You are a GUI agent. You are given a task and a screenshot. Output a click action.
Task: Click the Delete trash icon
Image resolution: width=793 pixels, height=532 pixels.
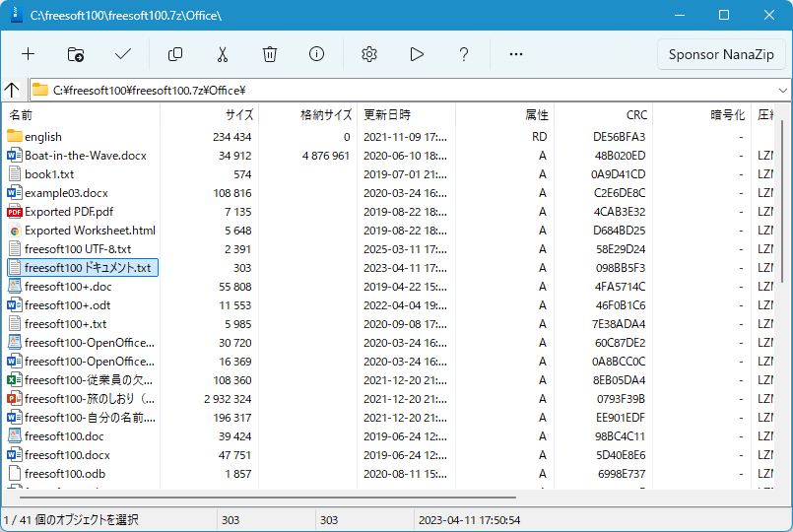point(270,54)
